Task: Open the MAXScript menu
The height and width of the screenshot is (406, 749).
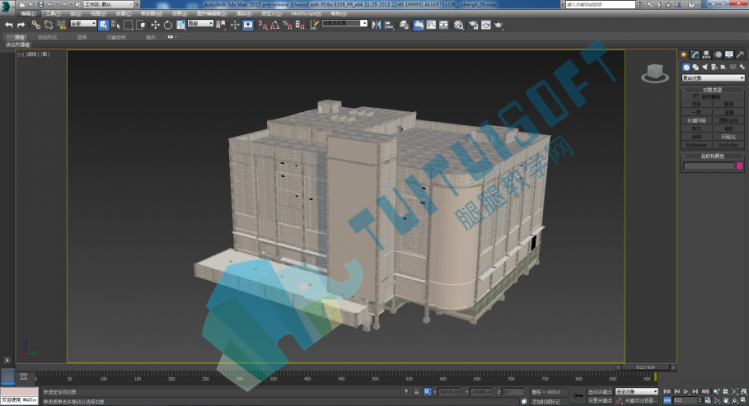Action: pyautogui.click(x=306, y=14)
